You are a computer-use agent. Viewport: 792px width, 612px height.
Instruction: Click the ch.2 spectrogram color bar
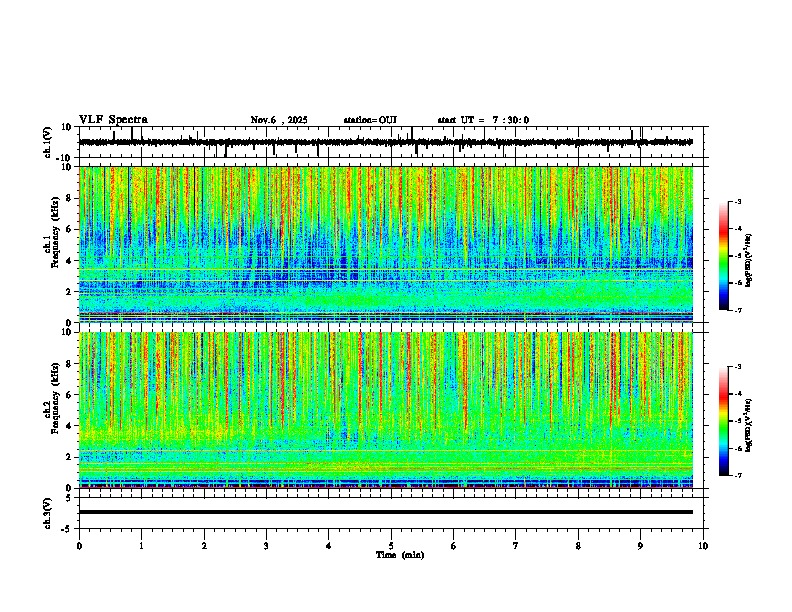(x=723, y=421)
